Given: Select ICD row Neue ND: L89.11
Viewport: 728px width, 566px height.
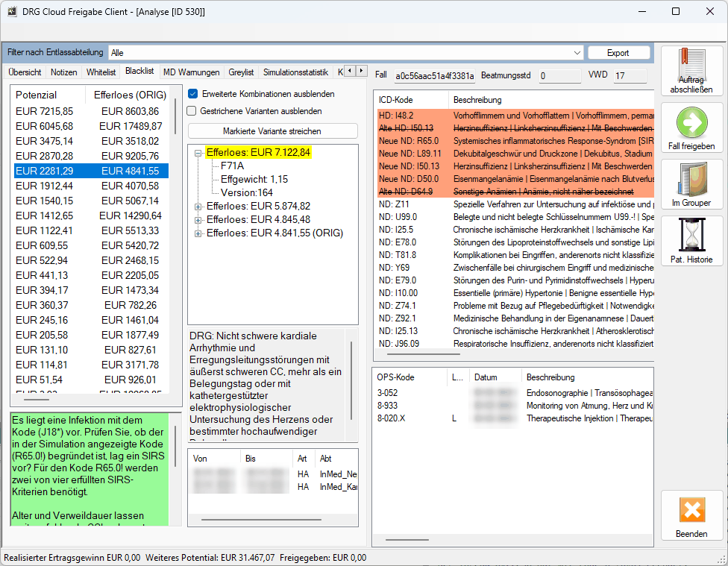Looking at the screenshot, I should coord(515,154).
